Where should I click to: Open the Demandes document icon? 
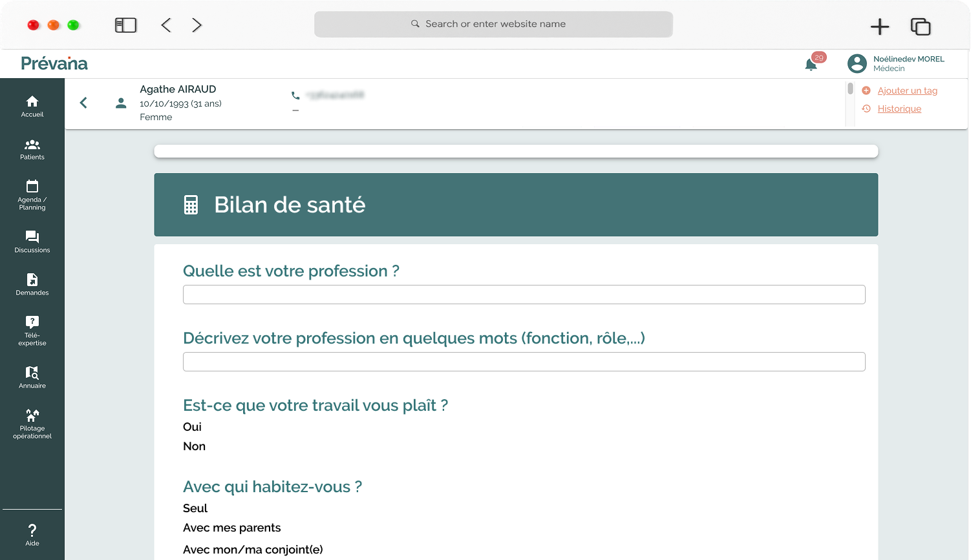32,280
